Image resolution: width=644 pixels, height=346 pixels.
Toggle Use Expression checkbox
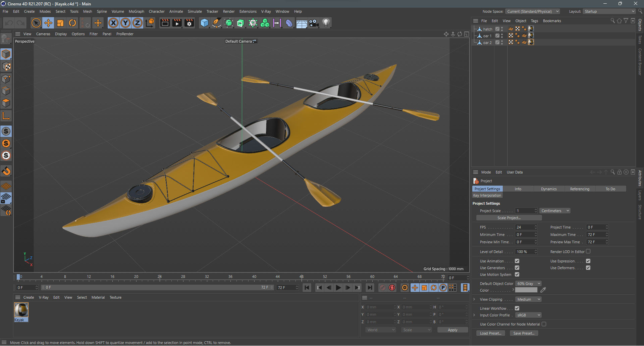point(588,261)
